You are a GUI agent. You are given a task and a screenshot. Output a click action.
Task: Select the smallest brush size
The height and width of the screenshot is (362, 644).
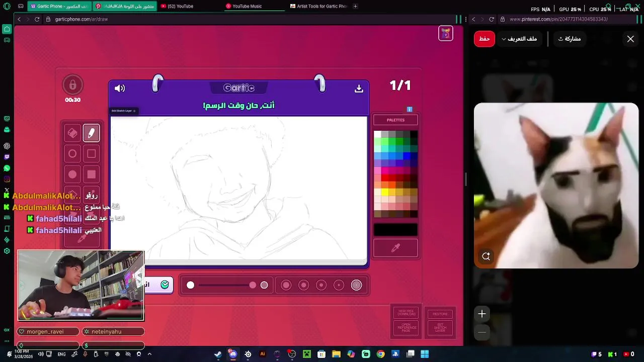coord(356,285)
